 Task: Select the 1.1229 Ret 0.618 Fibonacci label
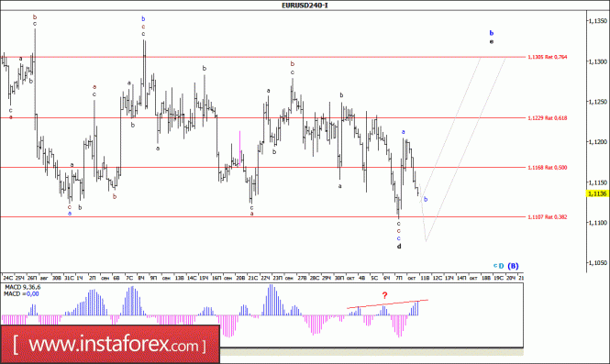(548, 118)
